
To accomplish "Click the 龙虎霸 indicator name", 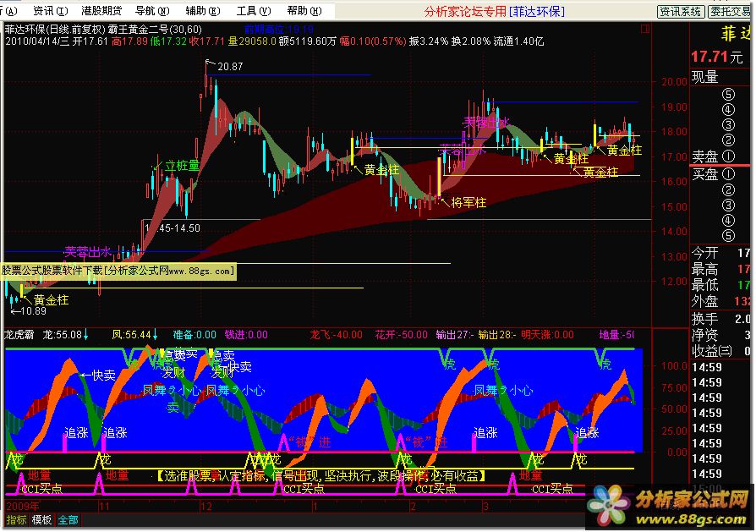I will click(19, 334).
